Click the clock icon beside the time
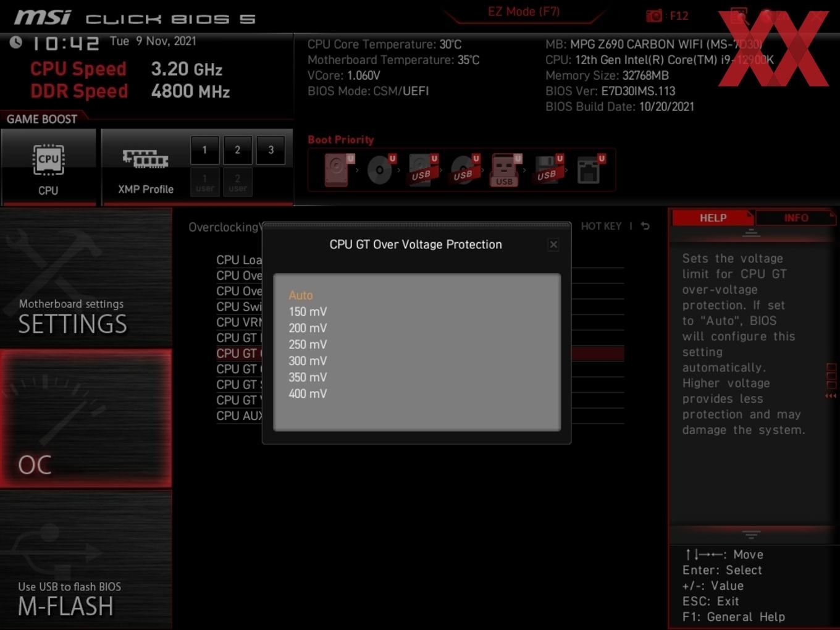 pos(16,42)
